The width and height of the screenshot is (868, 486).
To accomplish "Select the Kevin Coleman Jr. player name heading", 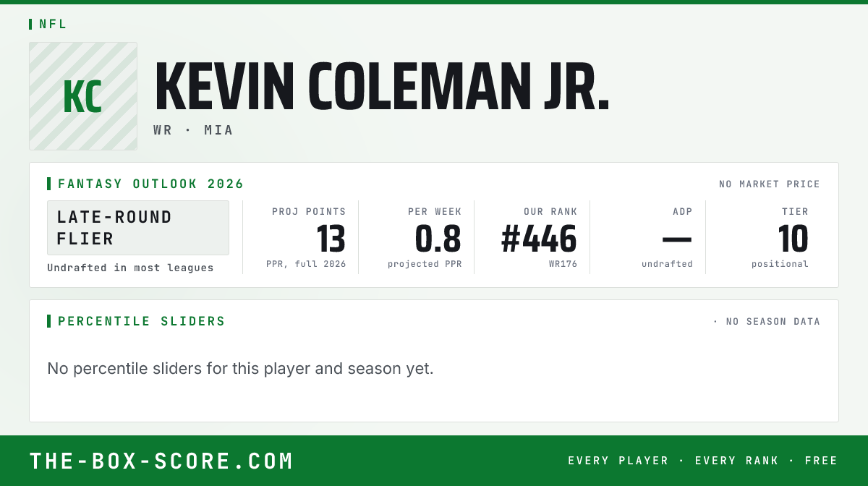I will [x=382, y=87].
